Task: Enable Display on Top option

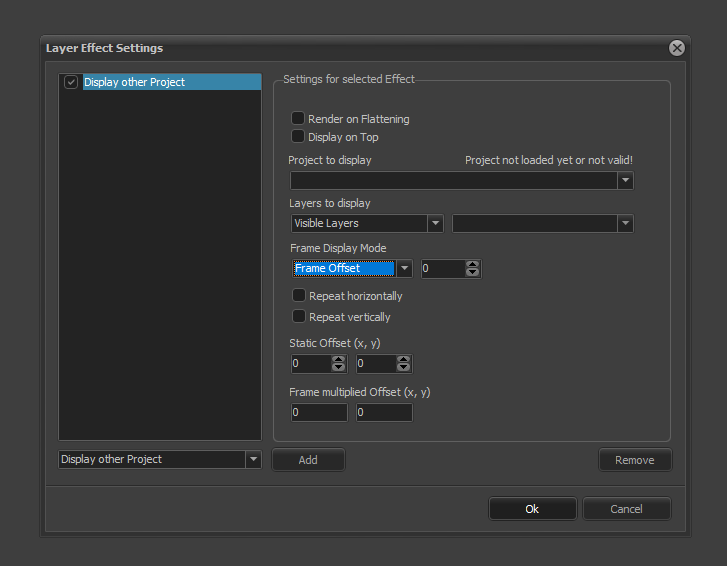Action: coord(298,136)
